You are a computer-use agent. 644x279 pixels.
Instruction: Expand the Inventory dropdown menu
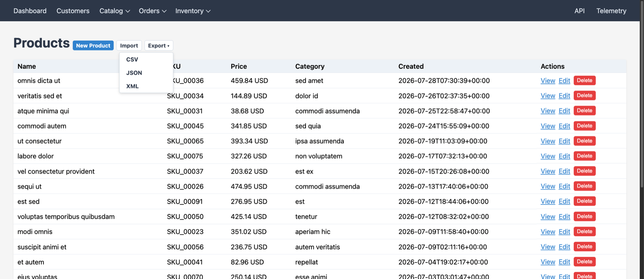click(193, 11)
